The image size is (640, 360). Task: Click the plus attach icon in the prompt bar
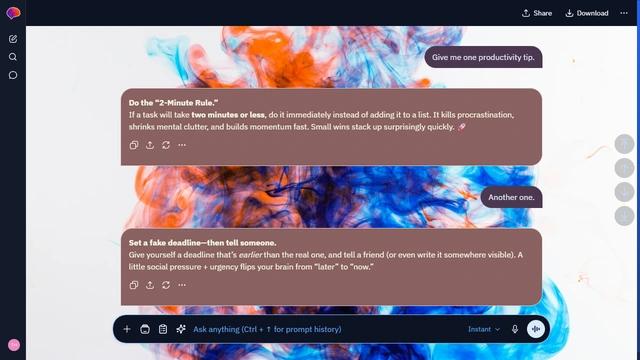[127, 329]
